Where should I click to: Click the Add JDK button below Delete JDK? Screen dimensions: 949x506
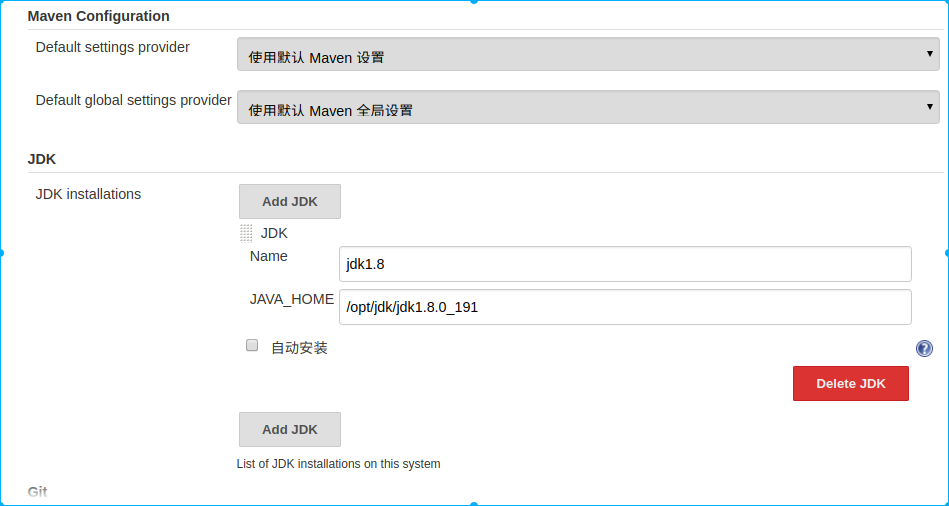click(x=290, y=430)
